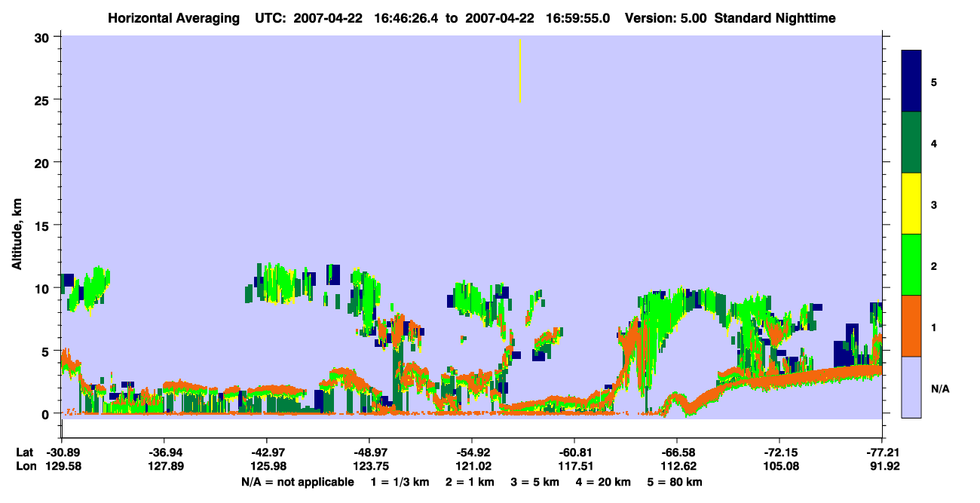Click the orange level 1 legend swatch
This screenshot has height=503, width=980.
coord(911,326)
